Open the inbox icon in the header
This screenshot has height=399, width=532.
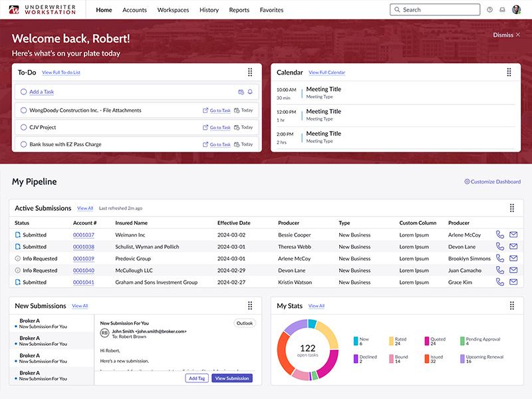(503, 10)
